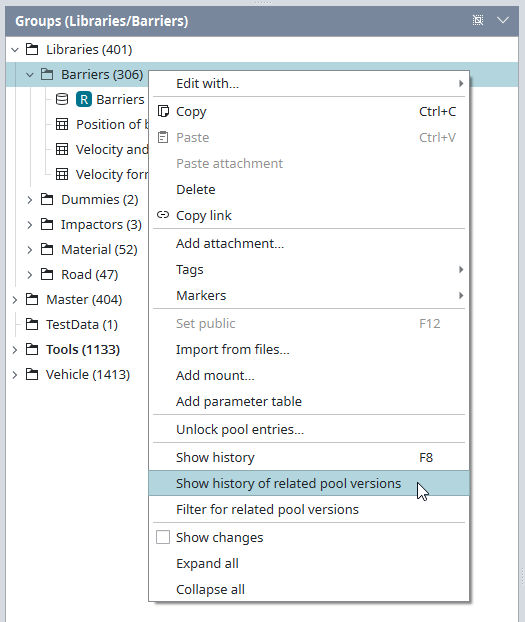The width and height of the screenshot is (525, 622).
Task: Click the database icon beside Barriers row
Action: point(62,99)
